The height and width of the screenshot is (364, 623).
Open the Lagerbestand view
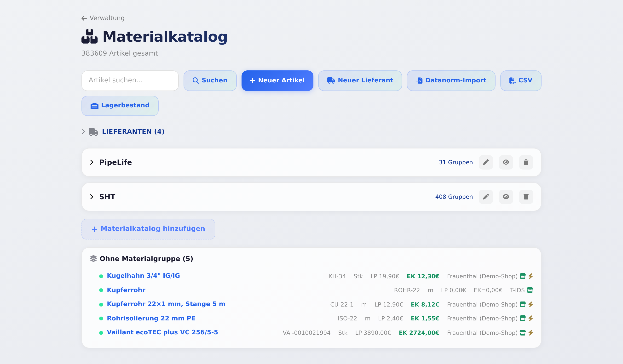[x=120, y=106]
